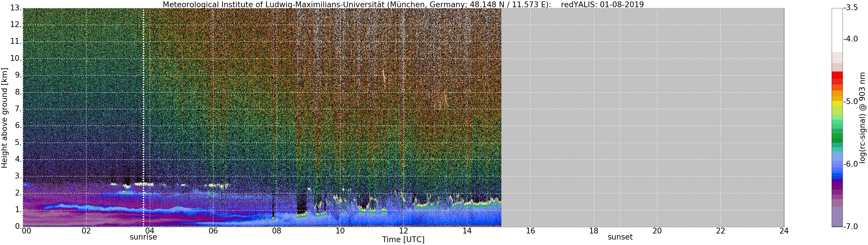Click the '22' time axis tick label
The height and width of the screenshot is (245, 868).
720,231
